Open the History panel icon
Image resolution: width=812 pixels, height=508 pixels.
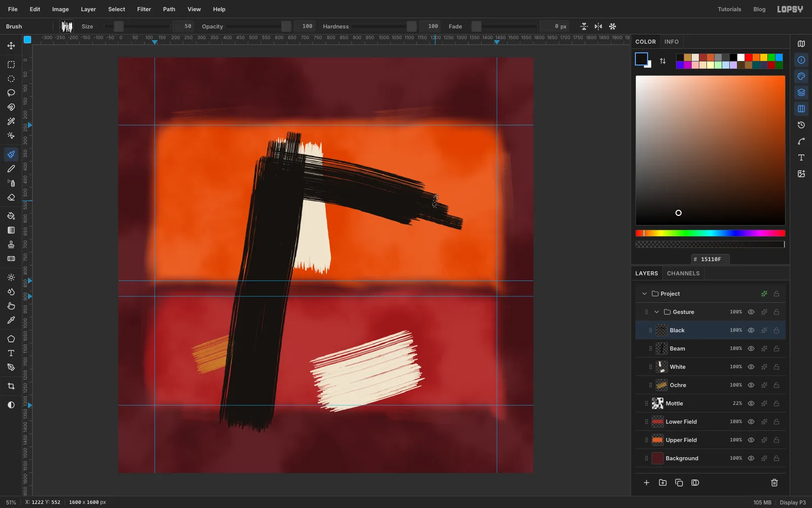(x=801, y=125)
